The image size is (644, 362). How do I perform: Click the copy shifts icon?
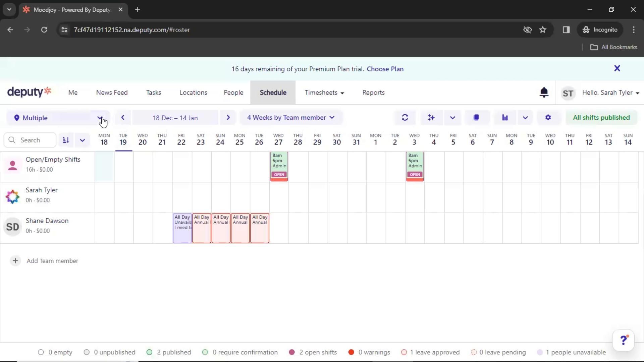click(x=476, y=118)
